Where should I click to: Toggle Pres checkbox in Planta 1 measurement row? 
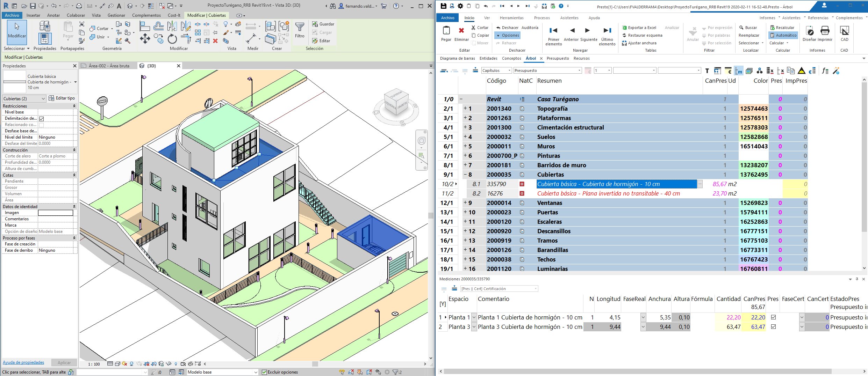tap(773, 317)
